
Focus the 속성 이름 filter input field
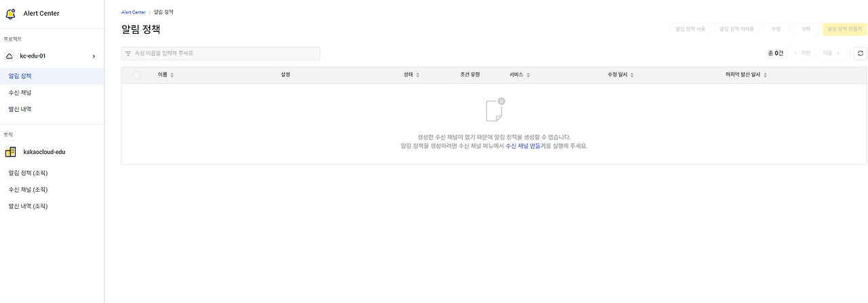(x=221, y=53)
